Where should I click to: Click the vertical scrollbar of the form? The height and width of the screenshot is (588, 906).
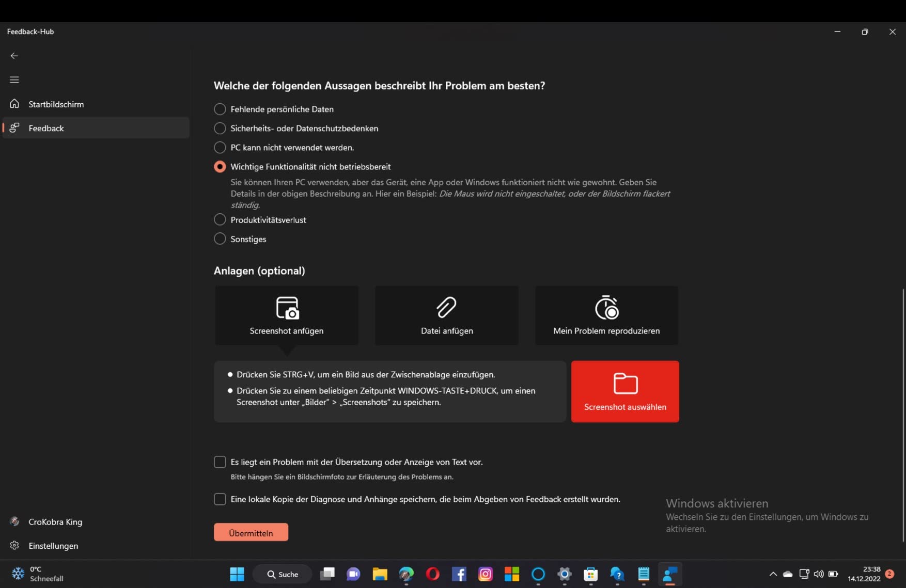(903, 415)
